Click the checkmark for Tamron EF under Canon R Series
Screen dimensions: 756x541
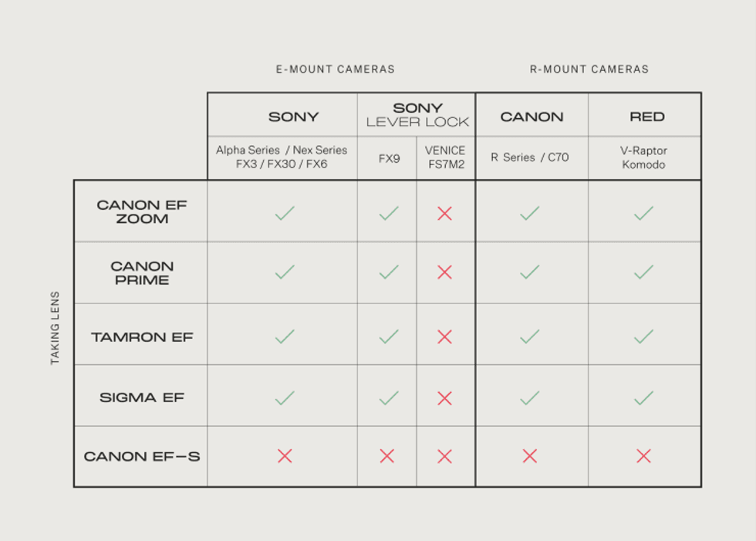coord(529,336)
